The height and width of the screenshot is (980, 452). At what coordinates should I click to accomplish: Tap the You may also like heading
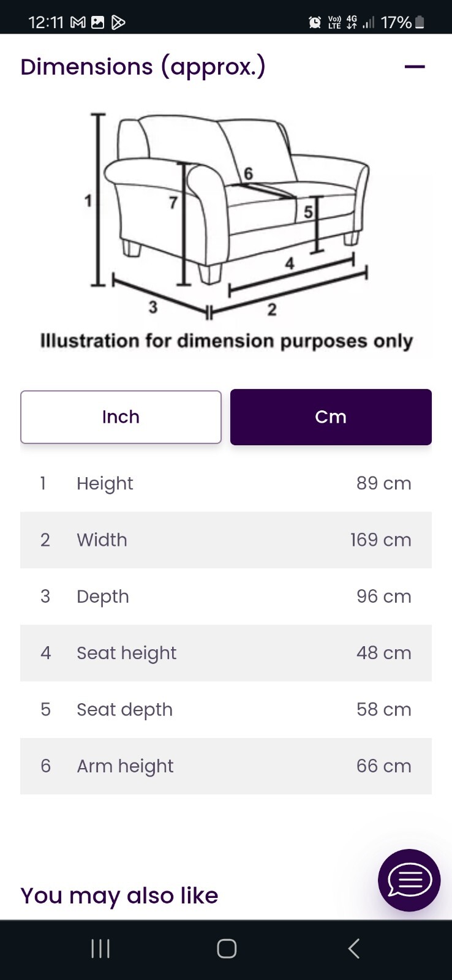(x=119, y=895)
